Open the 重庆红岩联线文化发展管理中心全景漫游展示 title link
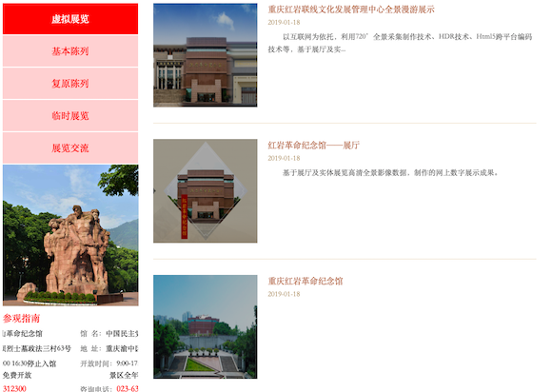The image size is (552, 392). point(351,10)
